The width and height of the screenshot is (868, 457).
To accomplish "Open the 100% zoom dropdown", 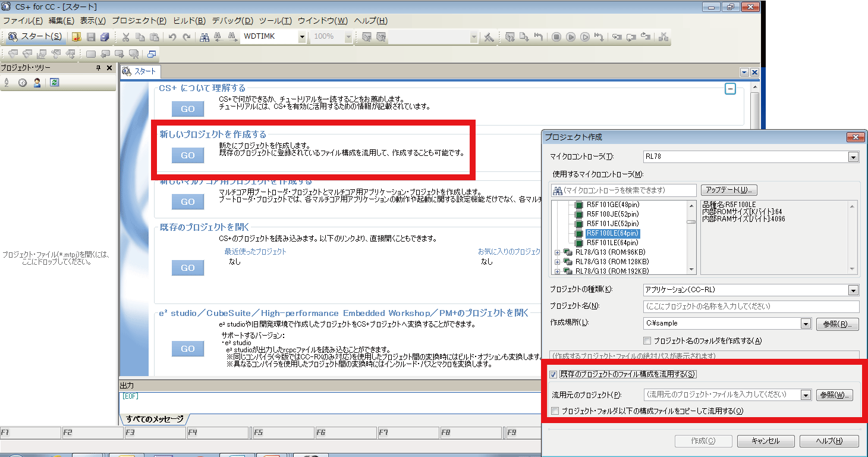I will coord(348,37).
